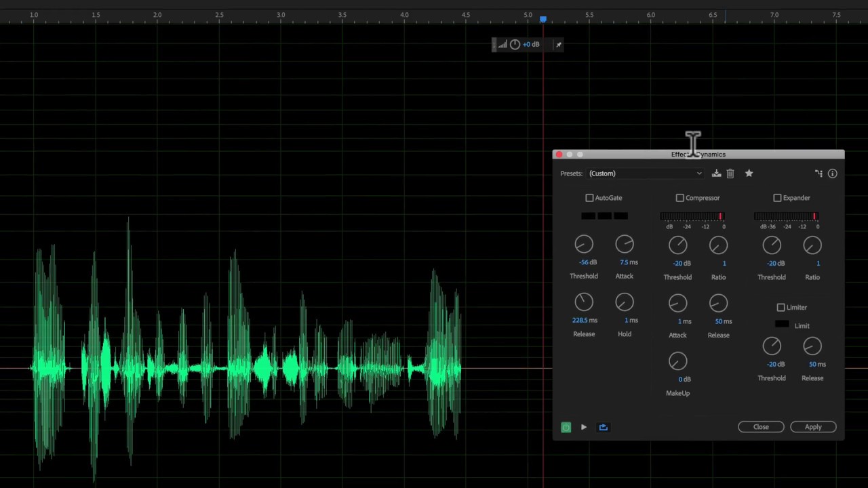Open the Presets dropdown
868x488 pixels.
coord(645,174)
